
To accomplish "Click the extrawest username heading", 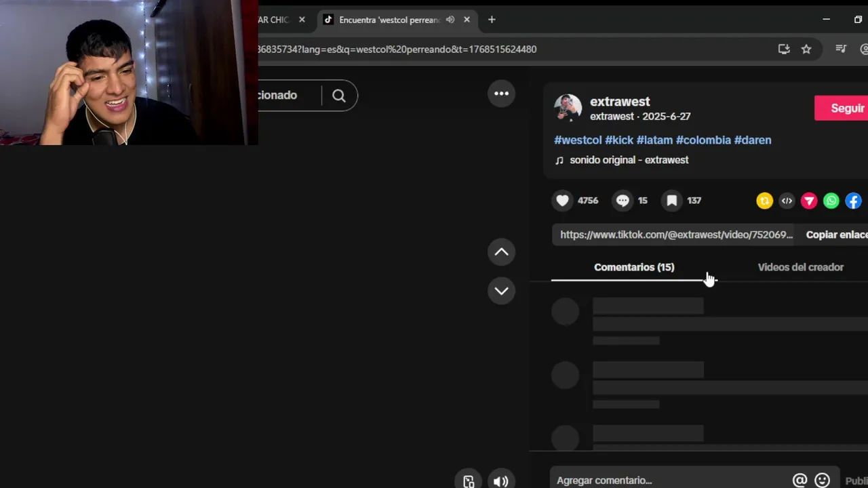I will point(620,102).
